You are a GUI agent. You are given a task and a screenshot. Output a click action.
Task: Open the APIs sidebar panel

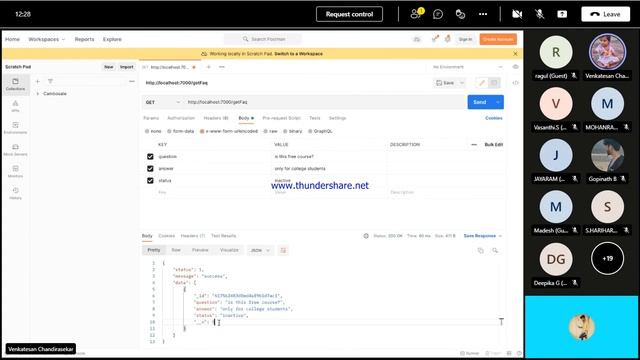click(16, 106)
